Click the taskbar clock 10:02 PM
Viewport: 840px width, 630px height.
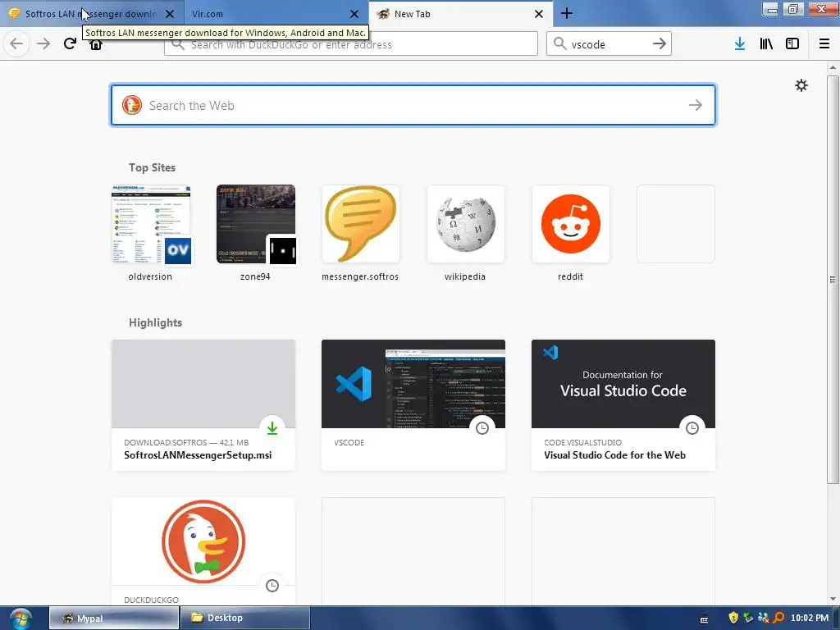pyautogui.click(x=810, y=618)
